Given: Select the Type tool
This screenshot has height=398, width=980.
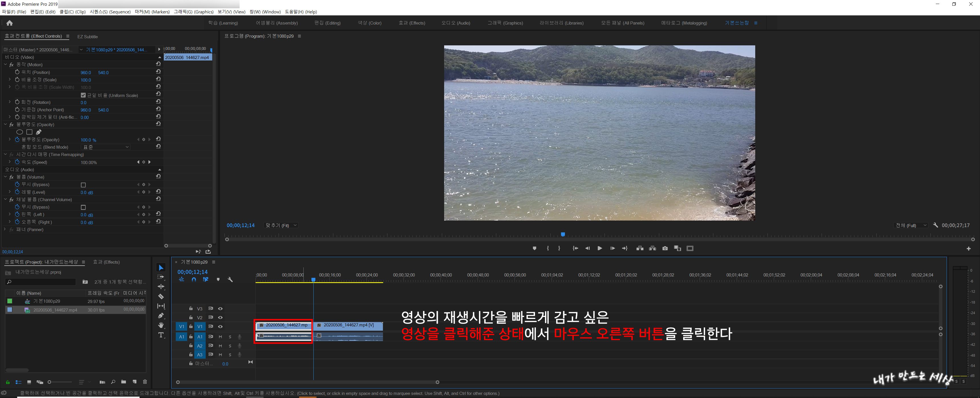Looking at the screenshot, I should (x=161, y=335).
